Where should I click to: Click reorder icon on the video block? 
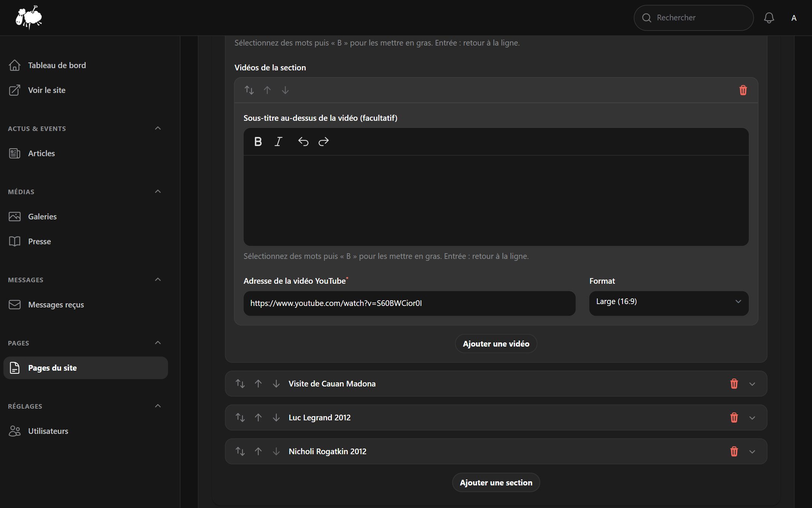(x=249, y=90)
